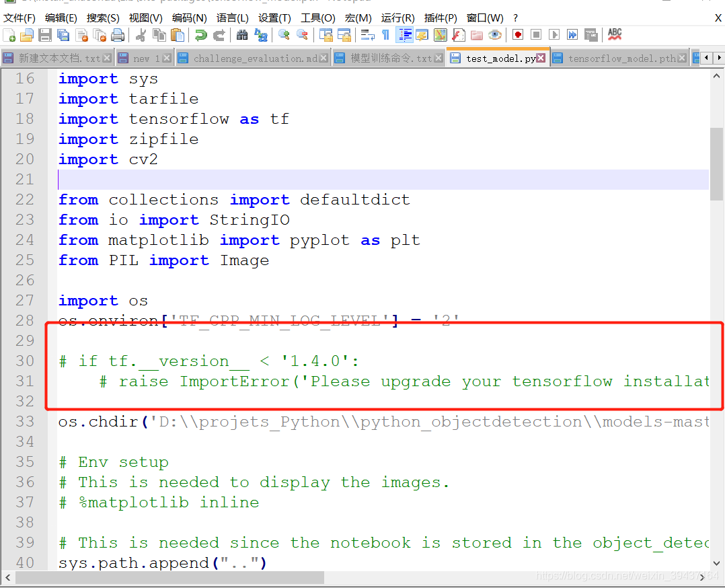Paste clipboard with the toolbar paste icon
The width and height of the screenshot is (725, 588).
tap(177, 35)
